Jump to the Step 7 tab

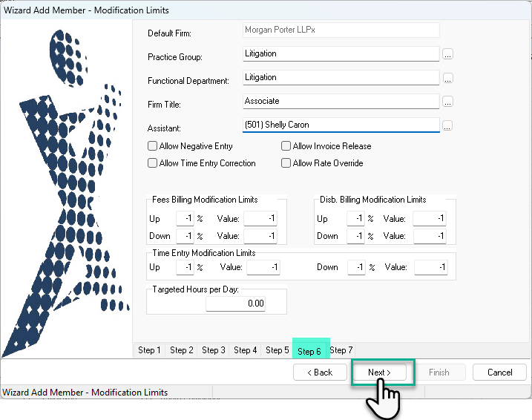point(341,350)
